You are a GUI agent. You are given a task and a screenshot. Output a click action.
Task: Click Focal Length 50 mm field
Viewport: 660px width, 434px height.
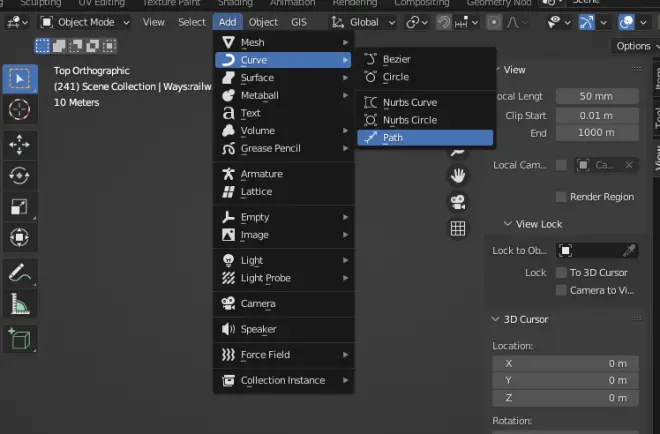click(x=597, y=96)
